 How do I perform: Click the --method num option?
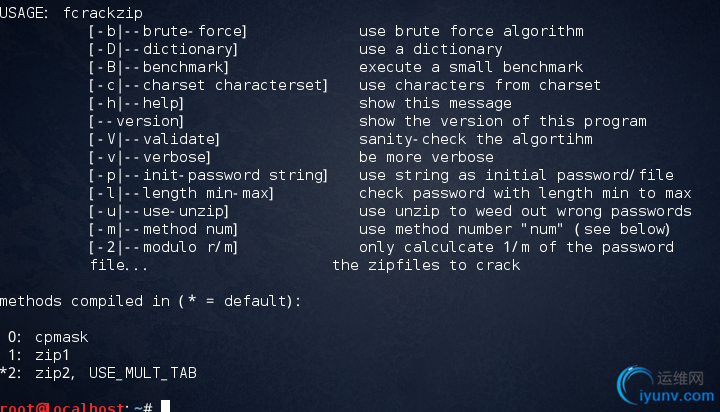click(x=163, y=229)
